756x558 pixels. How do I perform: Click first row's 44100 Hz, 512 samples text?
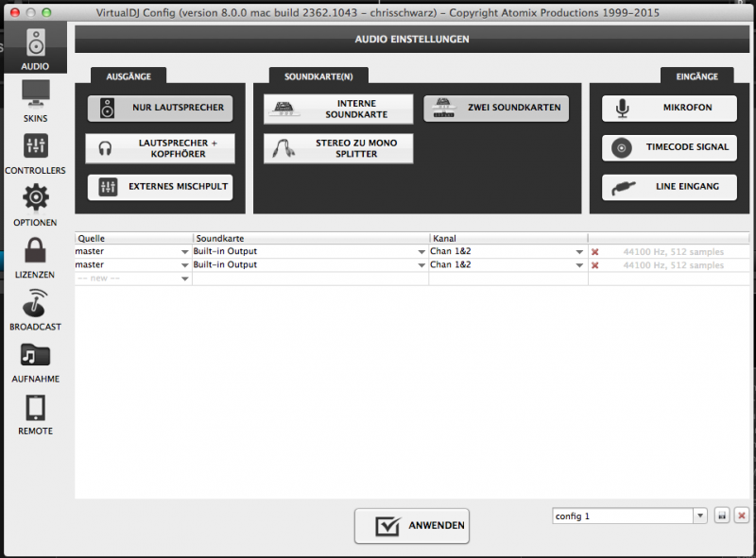pos(674,252)
